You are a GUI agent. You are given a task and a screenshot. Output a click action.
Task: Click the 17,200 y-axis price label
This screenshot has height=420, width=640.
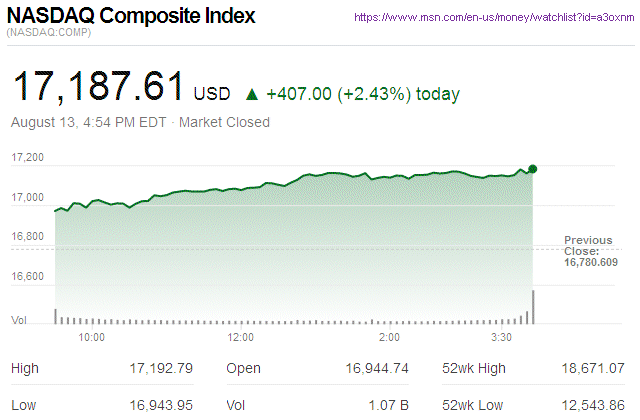tap(27, 158)
